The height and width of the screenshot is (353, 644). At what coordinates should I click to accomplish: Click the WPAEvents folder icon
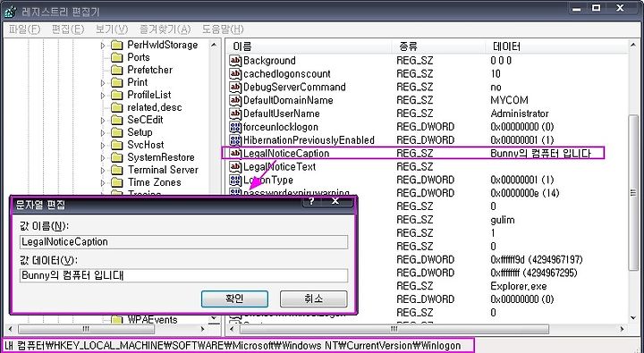(117, 320)
